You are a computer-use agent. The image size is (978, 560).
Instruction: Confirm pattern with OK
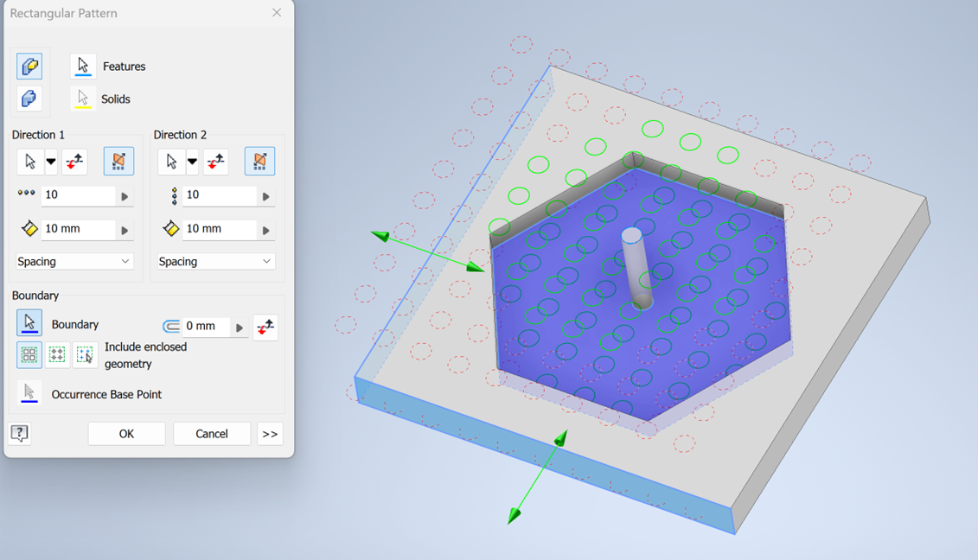pyautogui.click(x=126, y=434)
